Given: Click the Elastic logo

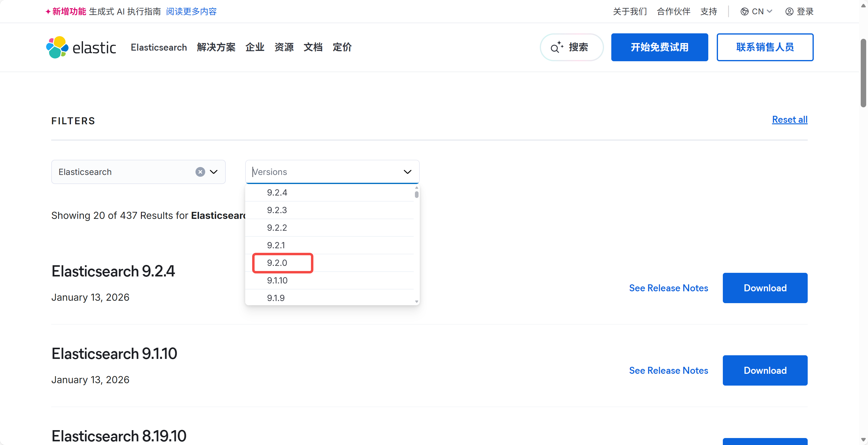Looking at the screenshot, I should point(81,47).
